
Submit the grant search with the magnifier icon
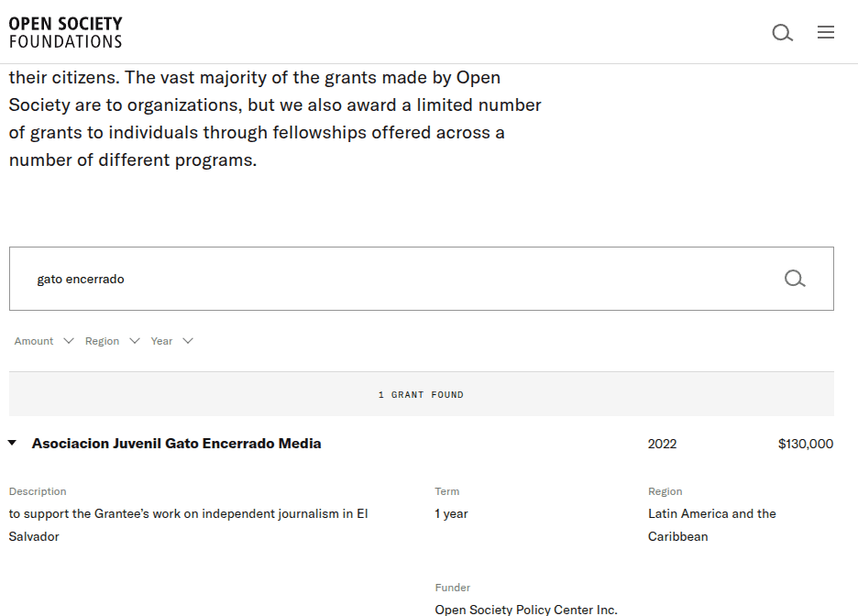795,279
